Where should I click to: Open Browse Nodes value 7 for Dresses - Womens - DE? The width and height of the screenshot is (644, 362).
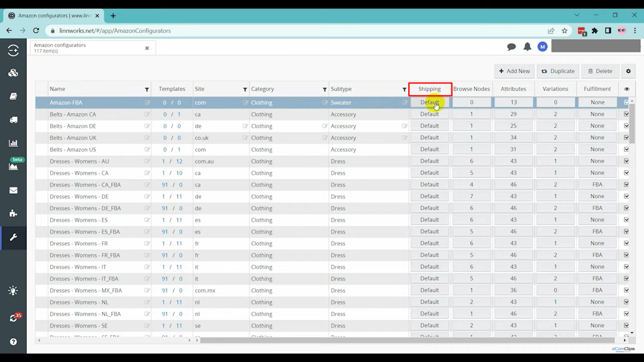point(472,196)
